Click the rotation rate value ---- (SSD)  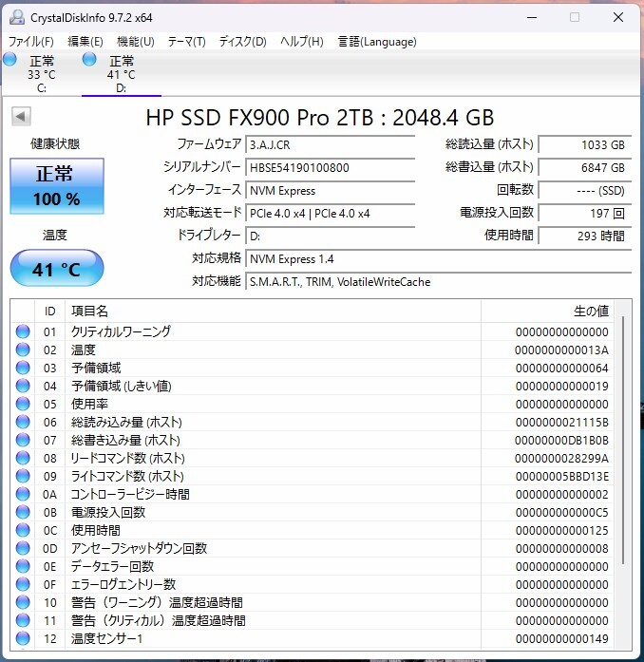585,190
